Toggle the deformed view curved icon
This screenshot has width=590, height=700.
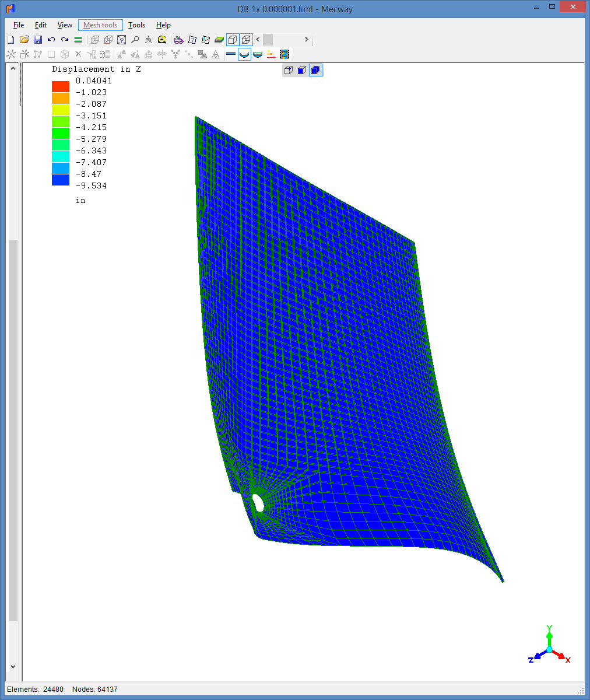(x=244, y=54)
